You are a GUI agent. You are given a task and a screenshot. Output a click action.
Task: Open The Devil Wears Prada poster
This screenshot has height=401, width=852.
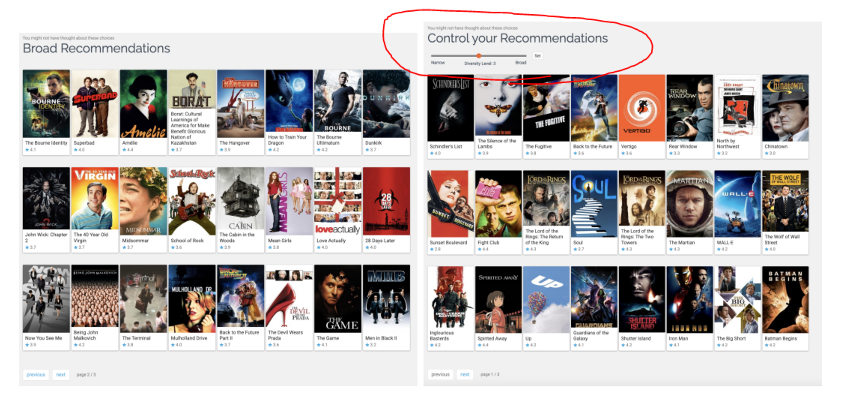(x=289, y=298)
